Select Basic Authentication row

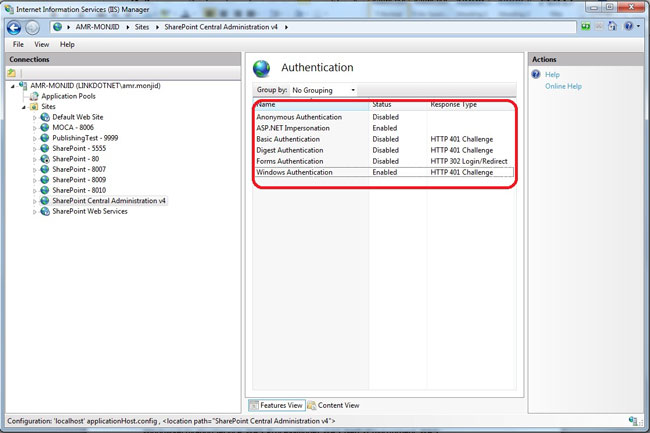pyautogui.click(x=384, y=139)
